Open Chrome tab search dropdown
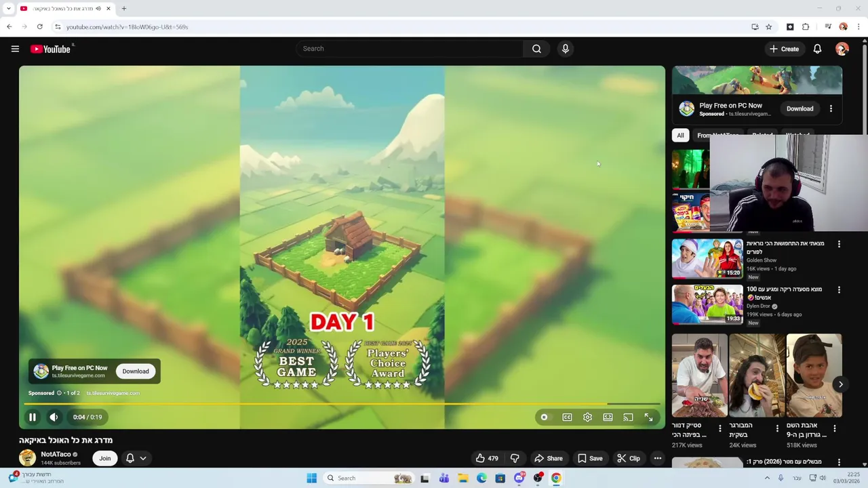Screen dimensions: 868x488 tap(8, 8)
